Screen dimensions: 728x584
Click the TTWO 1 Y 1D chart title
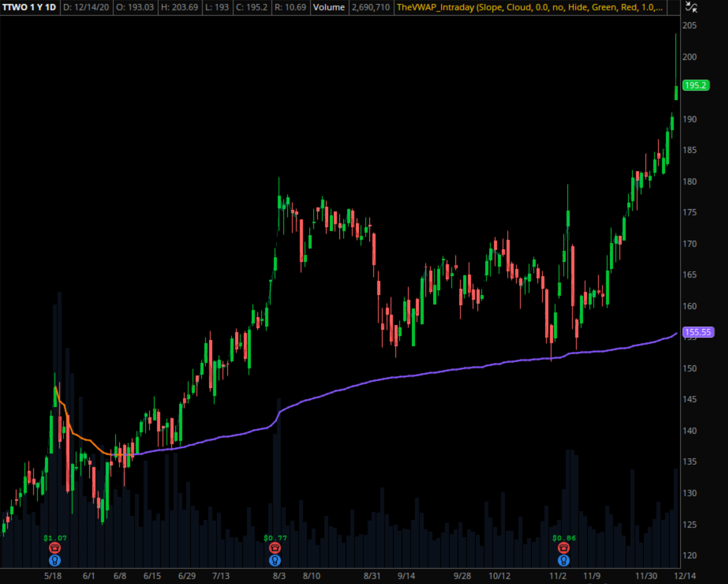pos(29,7)
